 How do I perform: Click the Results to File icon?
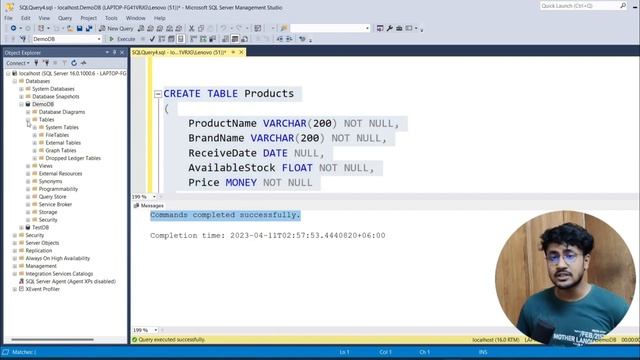244,39
